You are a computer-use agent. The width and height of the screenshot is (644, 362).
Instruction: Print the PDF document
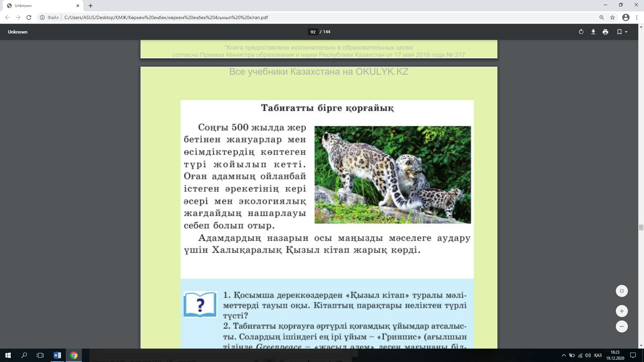[x=605, y=32]
